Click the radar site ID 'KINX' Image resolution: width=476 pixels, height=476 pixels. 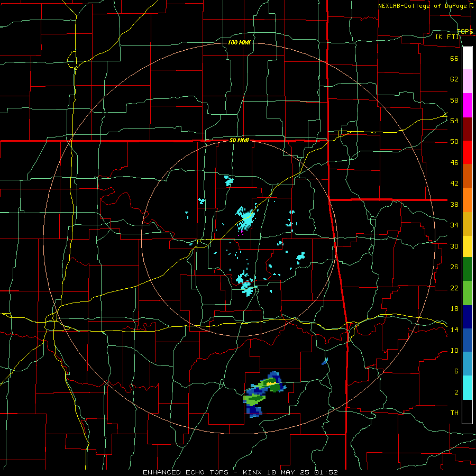(253, 472)
